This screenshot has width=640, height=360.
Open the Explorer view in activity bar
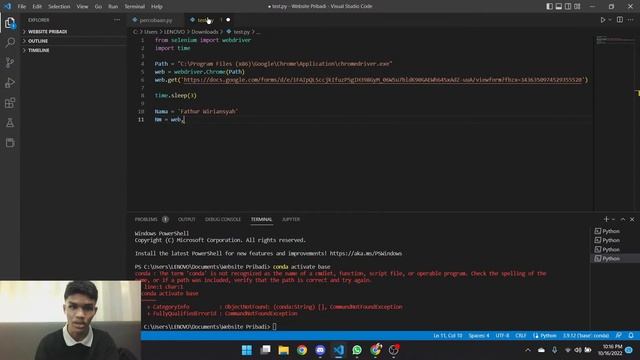[x=10, y=23]
